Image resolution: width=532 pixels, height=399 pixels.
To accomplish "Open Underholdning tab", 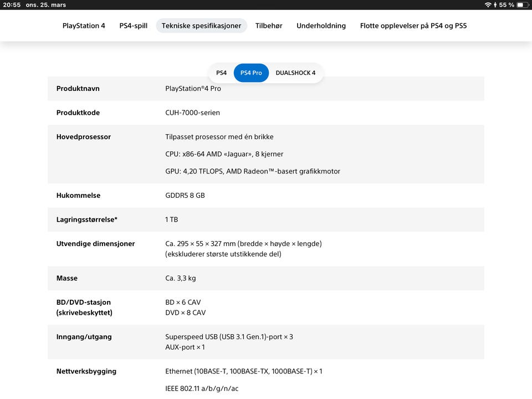I will 321,26.
